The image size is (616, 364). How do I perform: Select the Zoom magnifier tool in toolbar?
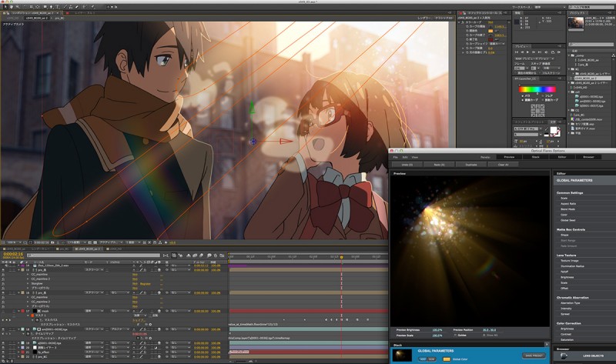pos(18,7)
